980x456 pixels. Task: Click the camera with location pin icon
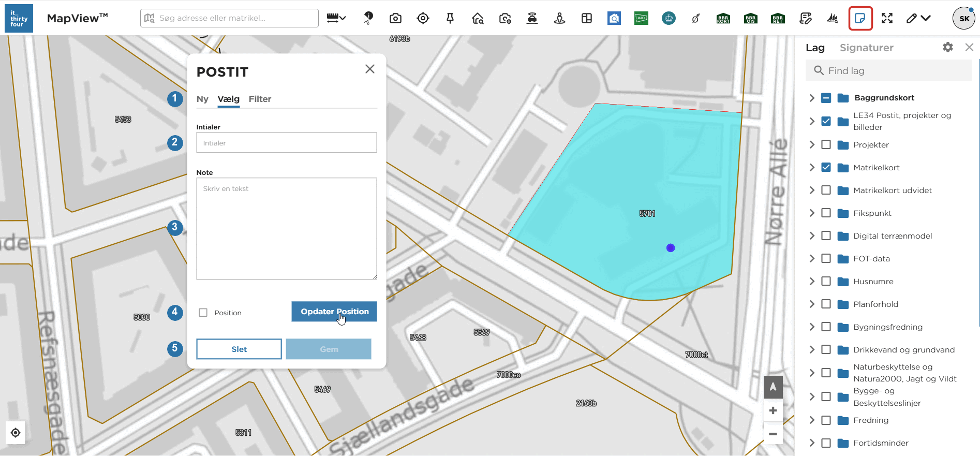(505, 18)
